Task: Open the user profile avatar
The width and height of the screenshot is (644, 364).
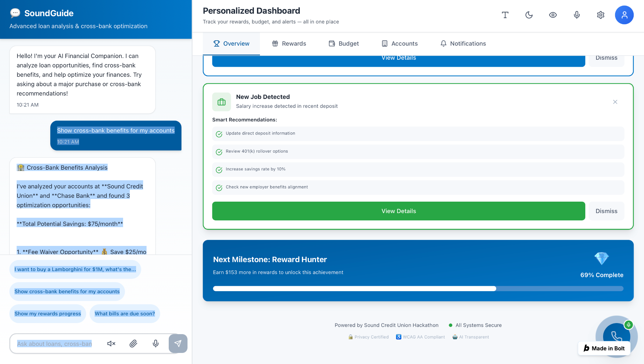Action: pyautogui.click(x=624, y=15)
